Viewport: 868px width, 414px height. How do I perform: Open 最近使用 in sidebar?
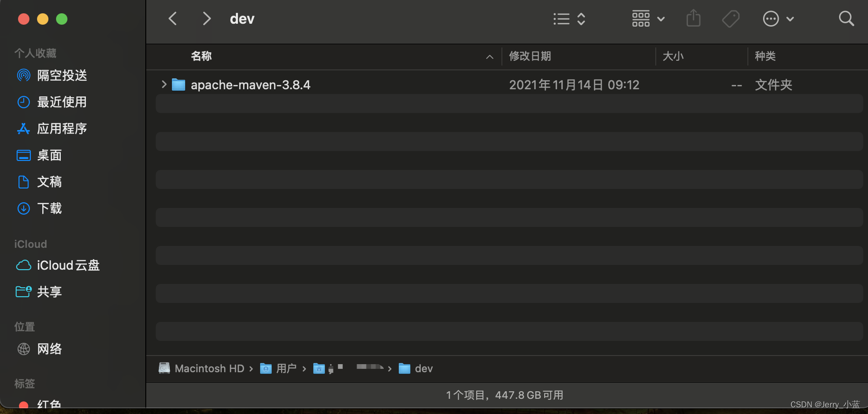pyautogui.click(x=52, y=102)
